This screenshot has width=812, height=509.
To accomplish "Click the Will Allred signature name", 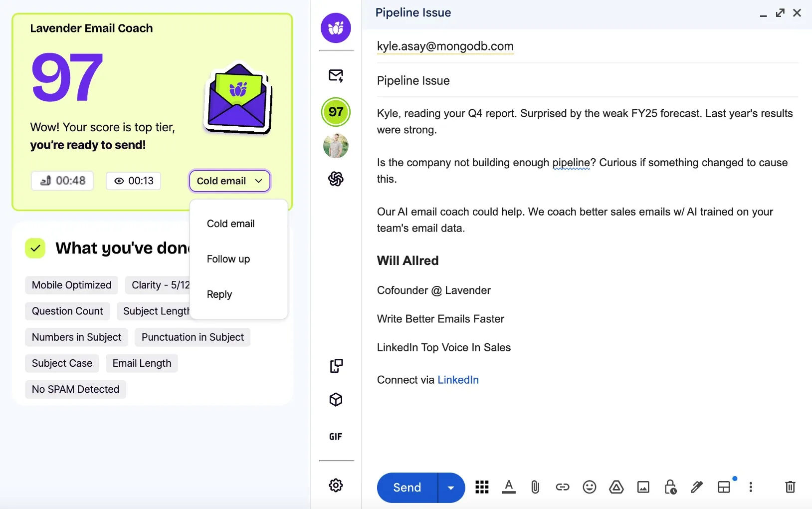I will click(x=407, y=260).
